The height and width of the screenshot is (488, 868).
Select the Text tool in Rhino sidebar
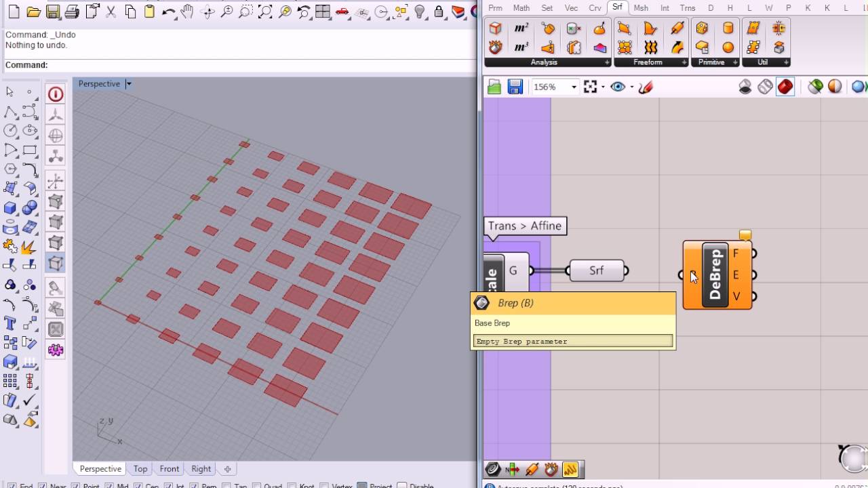tap(10, 323)
